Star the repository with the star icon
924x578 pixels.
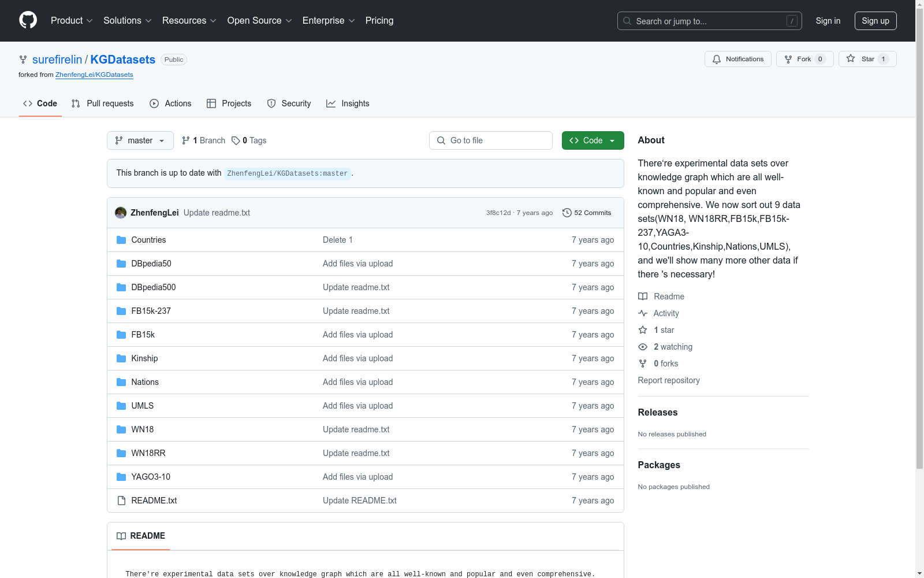(851, 58)
